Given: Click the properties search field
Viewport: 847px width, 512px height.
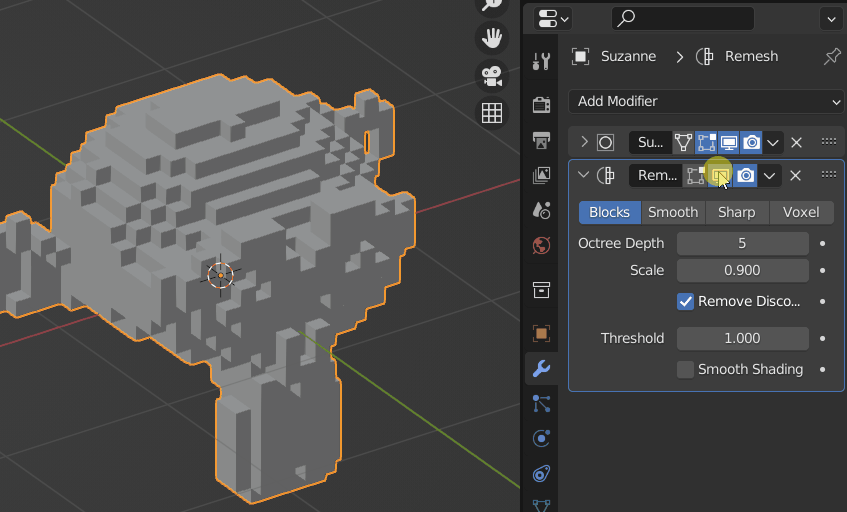Looking at the screenshot, I should click(683, 19).
